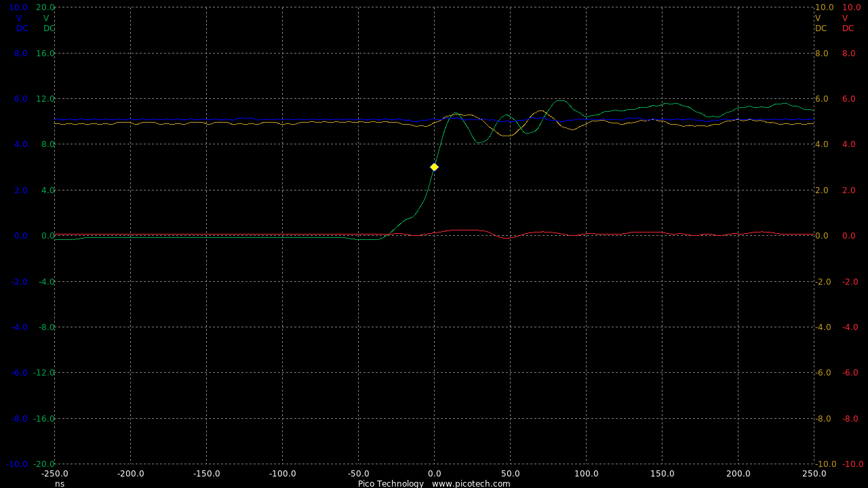
Task: Click the green axis -20.0 bottom label
Action: point(43,464)
